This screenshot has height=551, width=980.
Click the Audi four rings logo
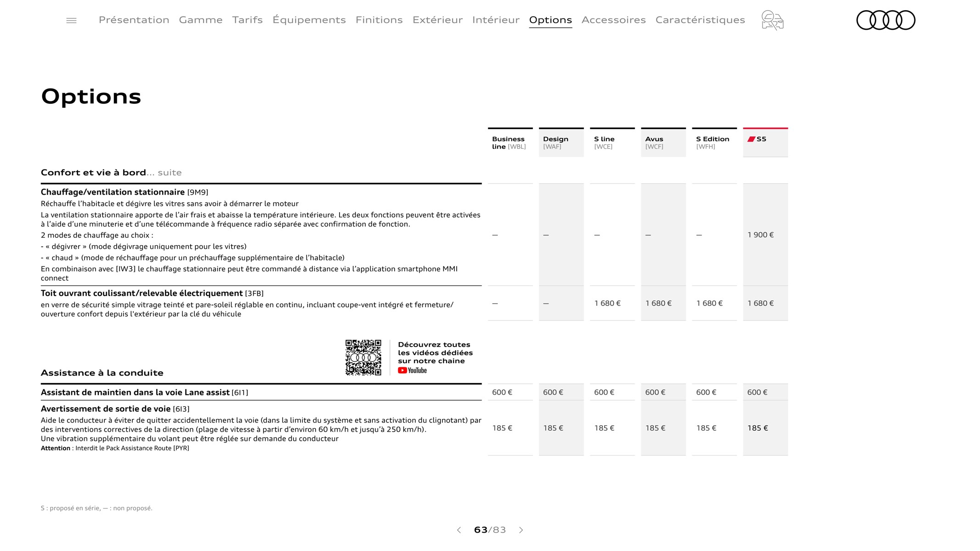coord(886,20)
